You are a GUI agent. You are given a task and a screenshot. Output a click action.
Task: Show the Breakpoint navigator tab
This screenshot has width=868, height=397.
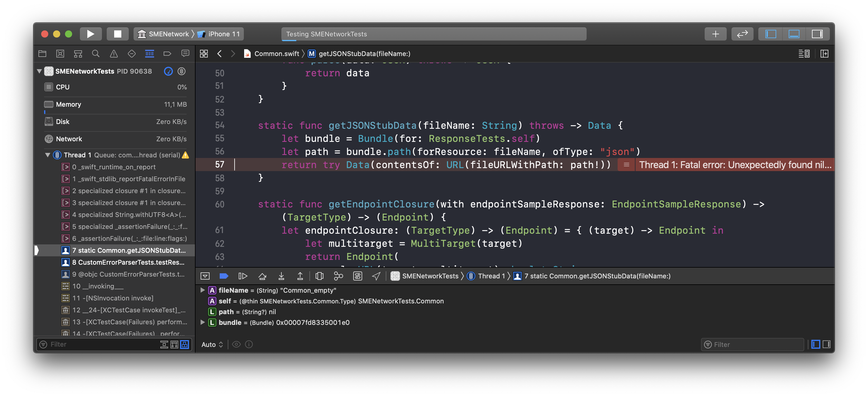point(168,54)
